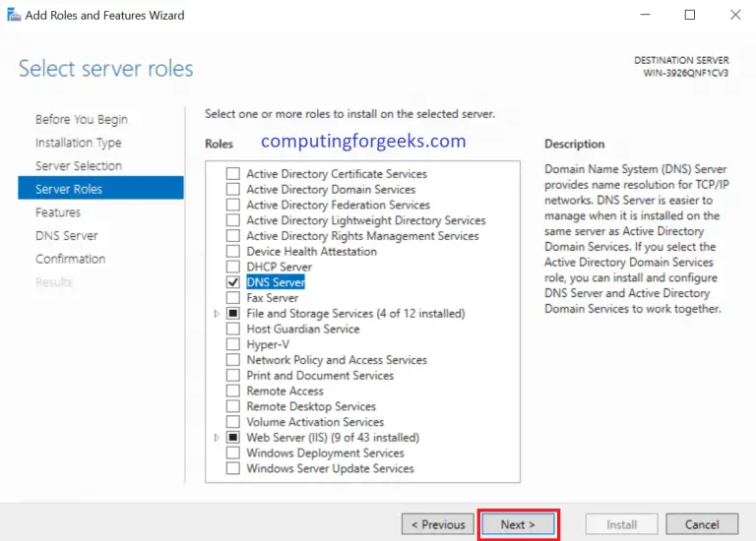Cancel the Add Roles wizard
The image size is (756, 541).
click(702, 524)
